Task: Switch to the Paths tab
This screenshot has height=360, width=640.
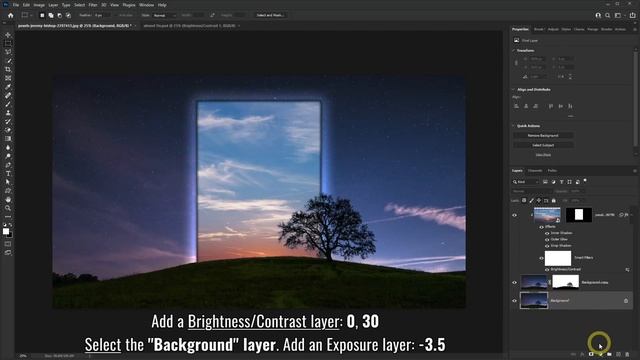Action: (x=552, y=171)
